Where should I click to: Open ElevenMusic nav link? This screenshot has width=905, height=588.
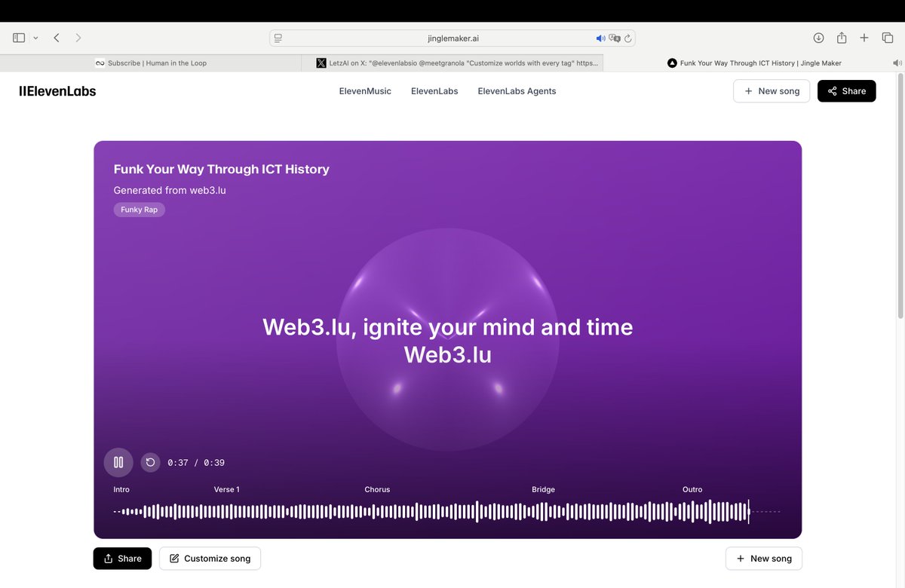[365, 91]
